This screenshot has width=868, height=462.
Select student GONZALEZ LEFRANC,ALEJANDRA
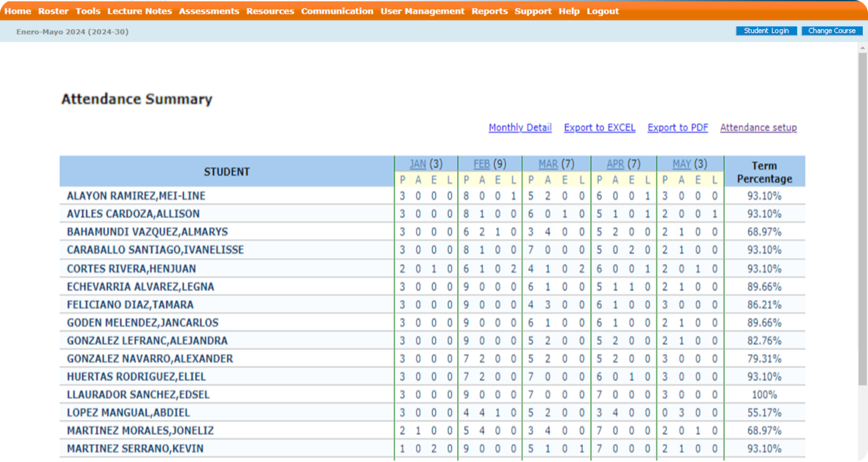pyautogui.click(x=147, y=340)
